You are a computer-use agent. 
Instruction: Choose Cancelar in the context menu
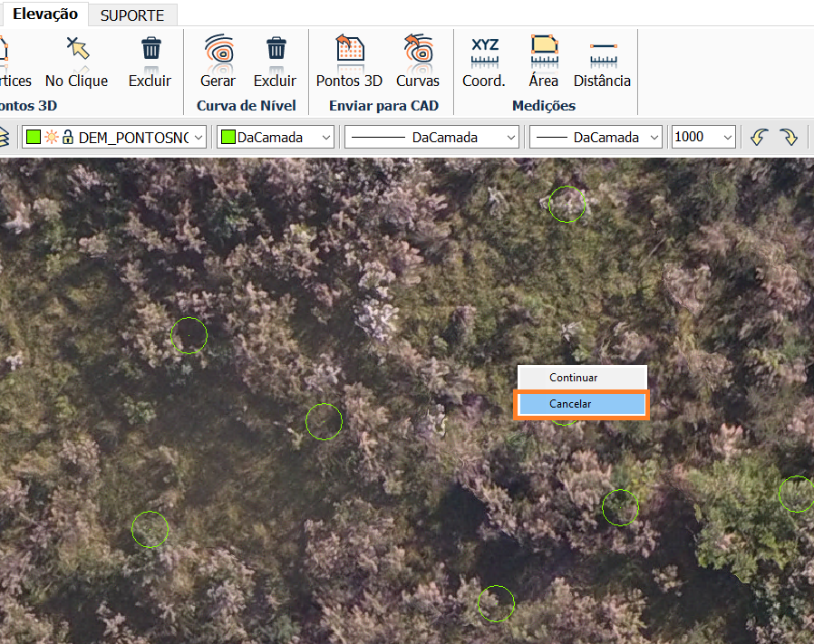point(581,404)
